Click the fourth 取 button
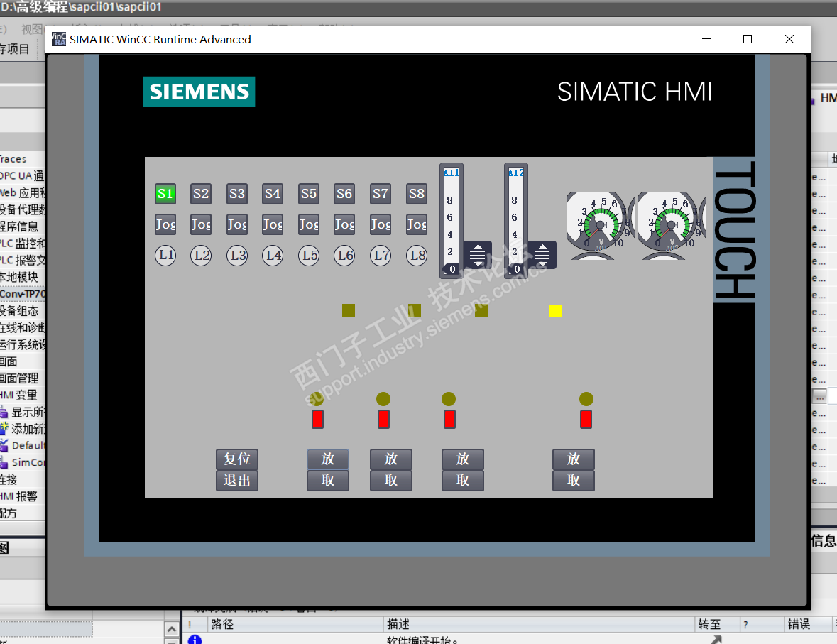The image size is (837, 644). (x=574, y=481)
